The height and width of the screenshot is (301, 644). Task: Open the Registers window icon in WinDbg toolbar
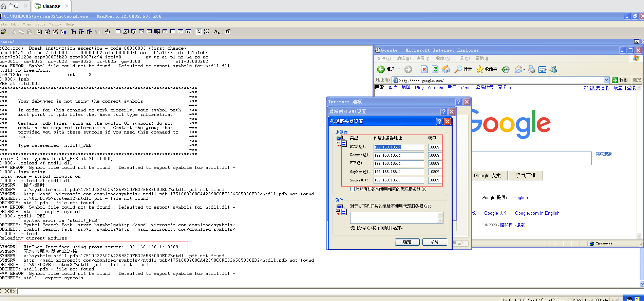pos(141,32)
